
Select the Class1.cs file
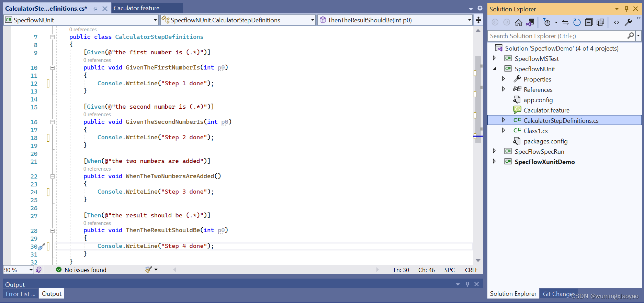535,131
